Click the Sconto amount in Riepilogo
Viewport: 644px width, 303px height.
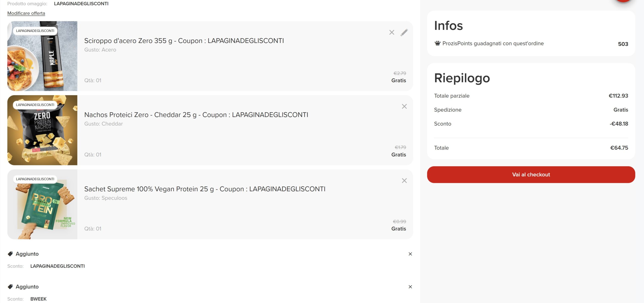[619, 124]
